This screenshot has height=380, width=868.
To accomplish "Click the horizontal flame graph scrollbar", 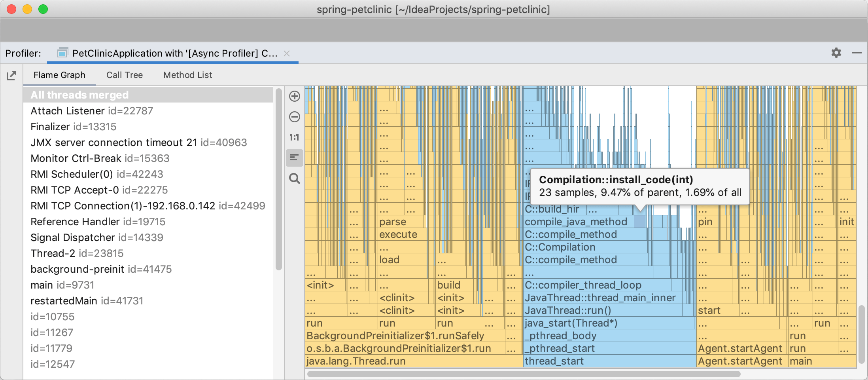I will point(524,374).
